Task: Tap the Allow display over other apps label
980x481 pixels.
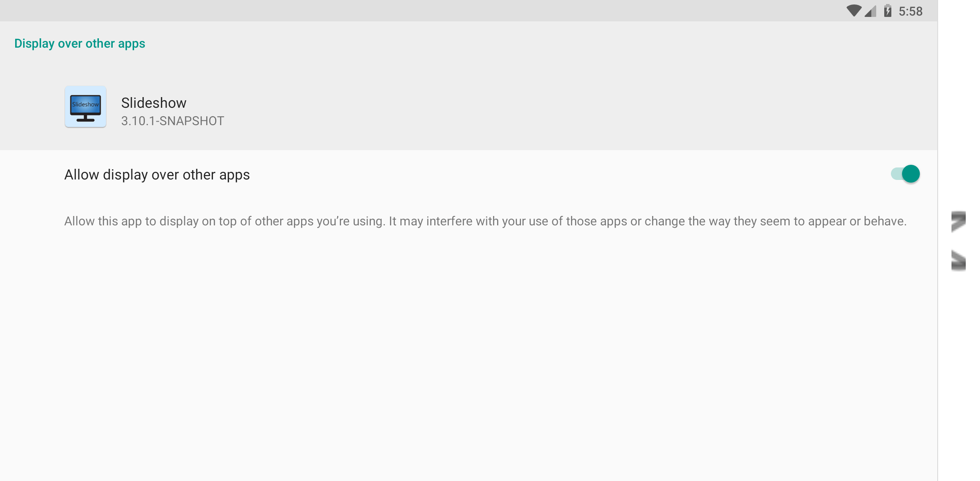Action: (x=157, y=175)
